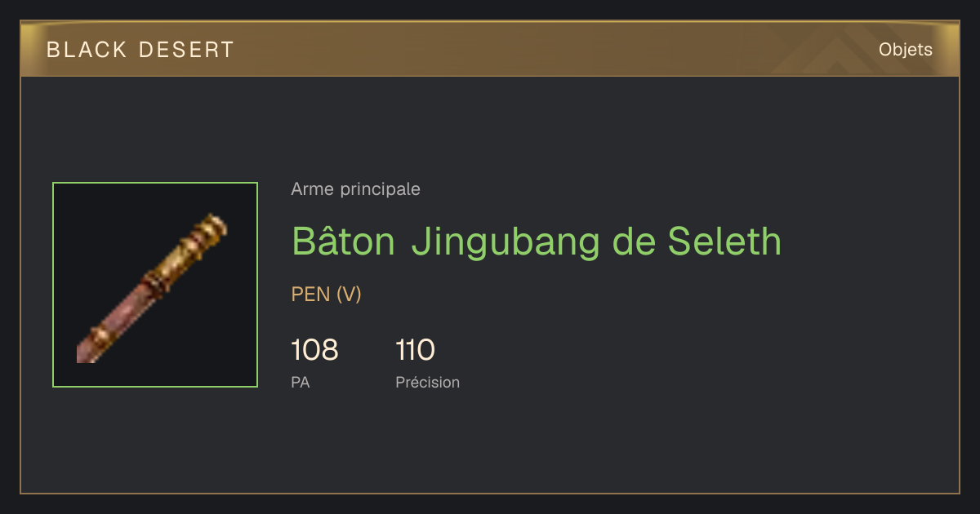Click the lower handle end of the staff
The width and height of the screenshot is (980, 514).
point(88,349)
